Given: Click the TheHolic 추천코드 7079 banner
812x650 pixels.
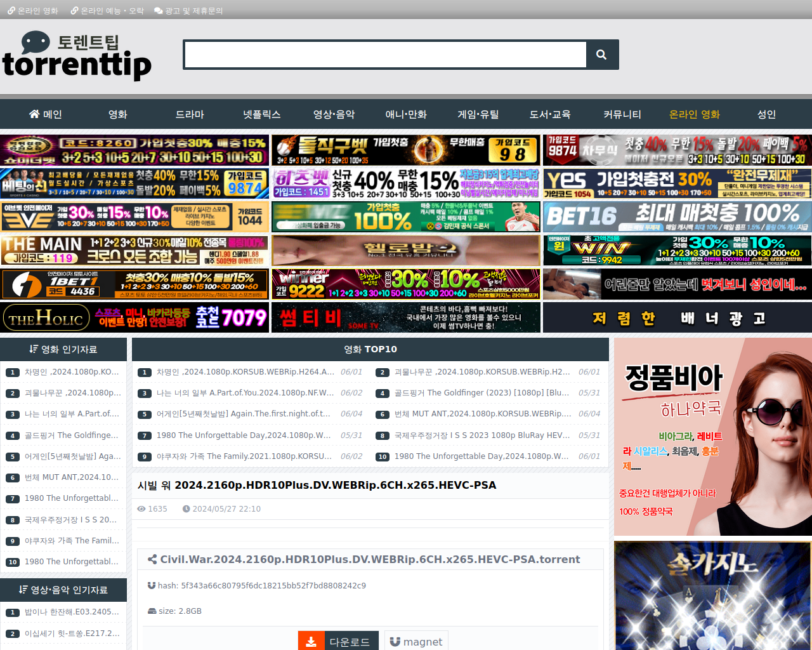Looking at the screenshot, I should [x=134, y=317].
